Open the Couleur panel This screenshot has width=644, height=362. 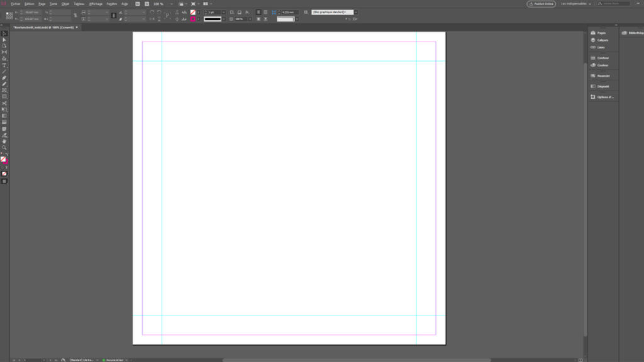[x=599, y=65]
